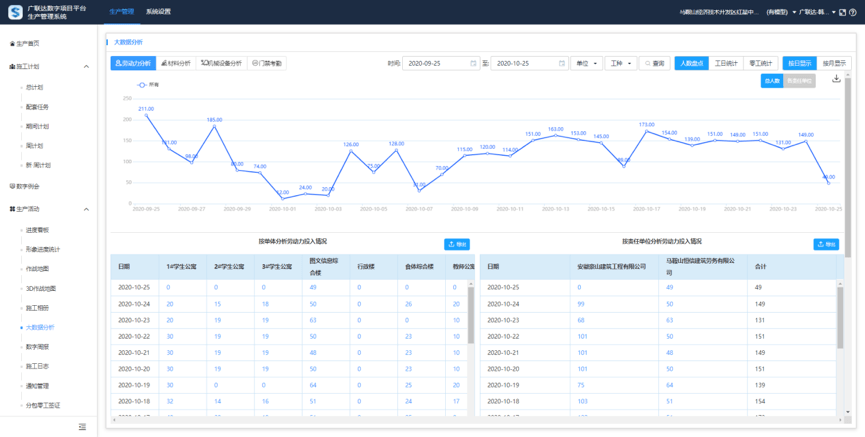The width and height of the screenshot is (865, 437).
Task: Open 数字周报 in sidebar
Action: [37, 347]
